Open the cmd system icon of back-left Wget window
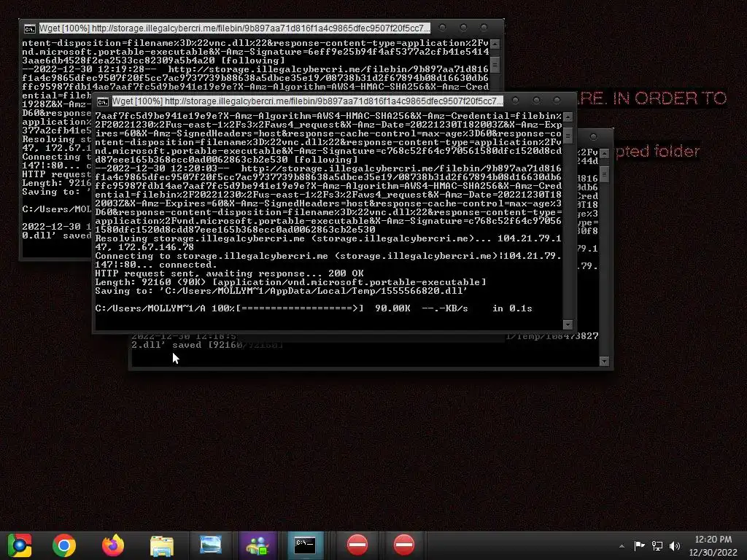Viewport: 747px width, 560px height. (29, 28)
